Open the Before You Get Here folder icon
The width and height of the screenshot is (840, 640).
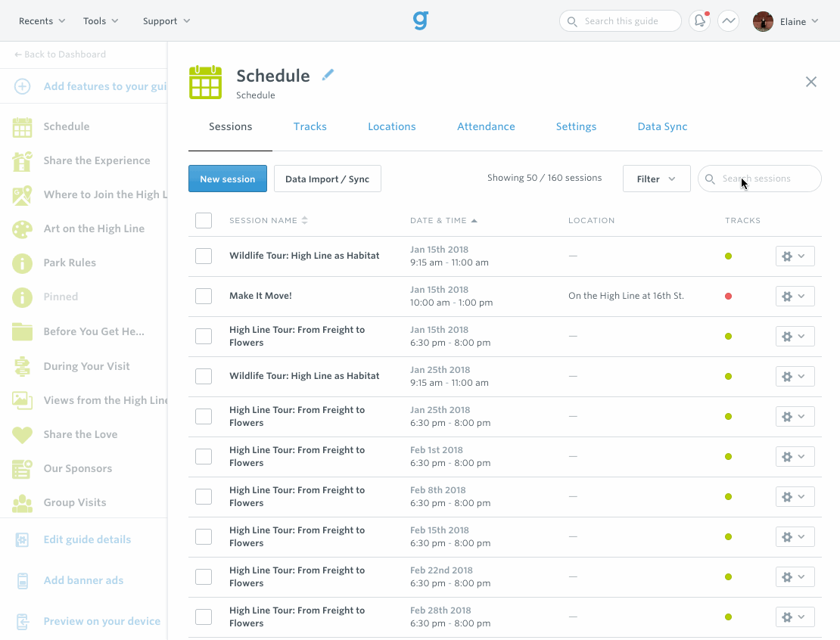(x=23, y=331)
